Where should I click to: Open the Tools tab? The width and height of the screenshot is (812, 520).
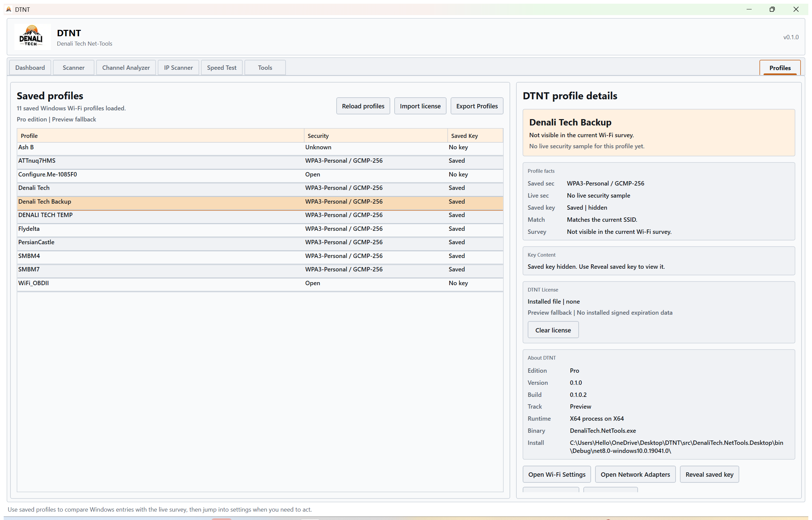pyautogui.click(x=265, y=67)
